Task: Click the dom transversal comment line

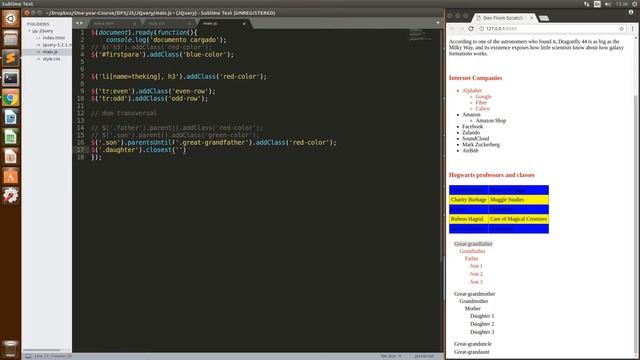Action: pos(124,113)
